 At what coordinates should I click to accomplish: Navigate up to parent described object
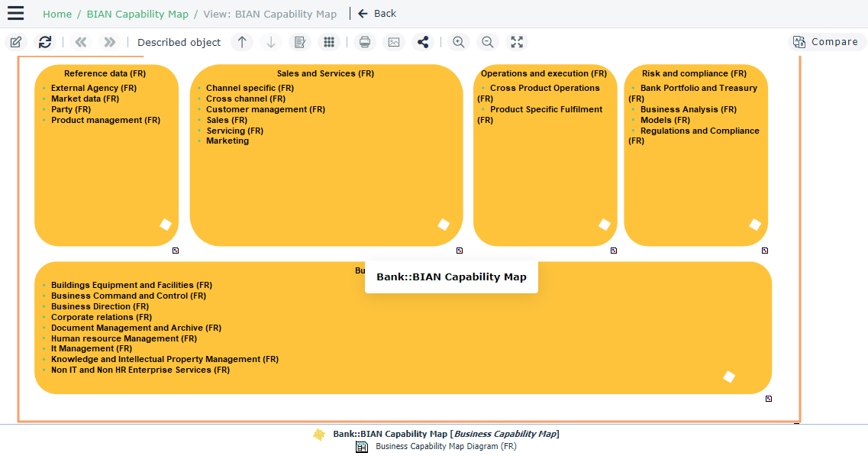(x=241, y=42)
